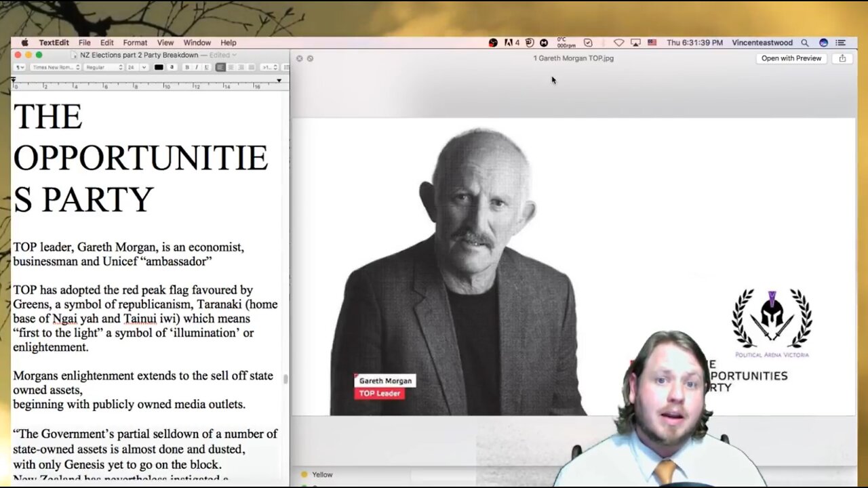Click the misspelled word Tainui

pyautogui.click(x=141, y=319)
